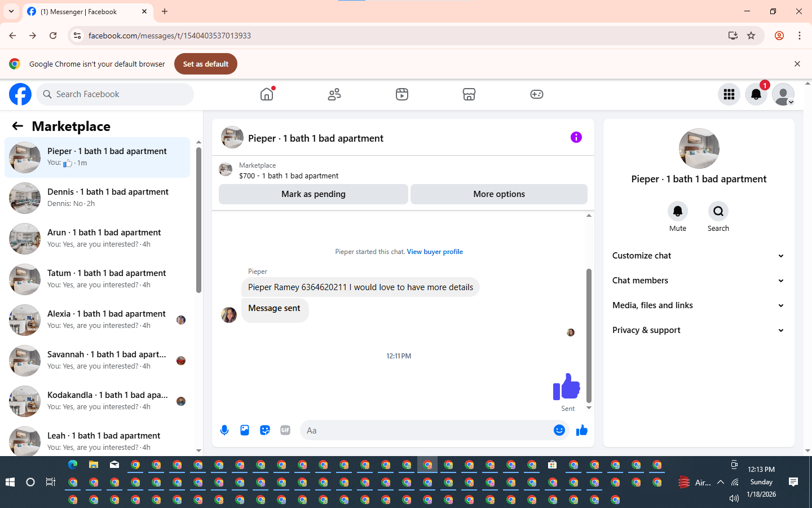Open the Windows Start menu
The width and height of the screenshot is (812, 508).
pos(10,482)
